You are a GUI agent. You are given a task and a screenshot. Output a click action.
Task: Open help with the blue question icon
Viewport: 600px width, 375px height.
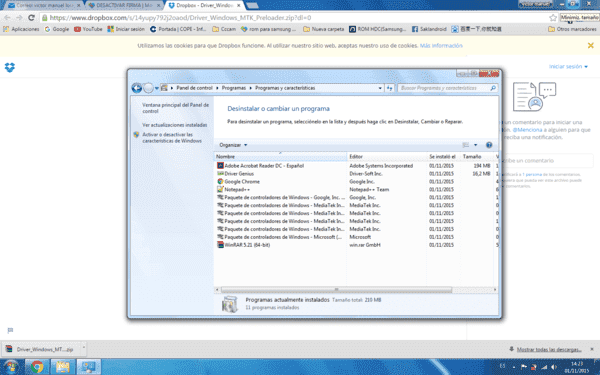pos(489,145)
